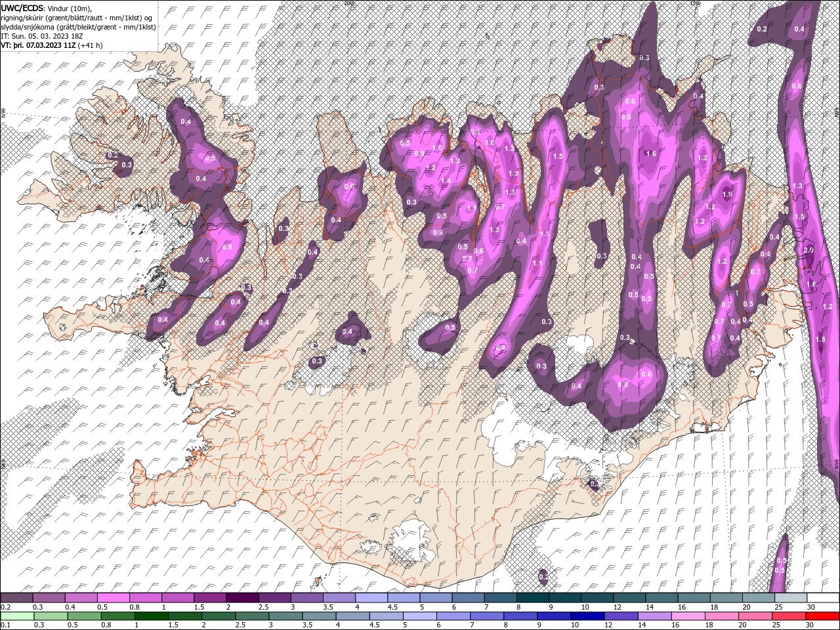Click the '1.4' precipitation value on the map
840x630 pixels.
(x=446, y=181)
